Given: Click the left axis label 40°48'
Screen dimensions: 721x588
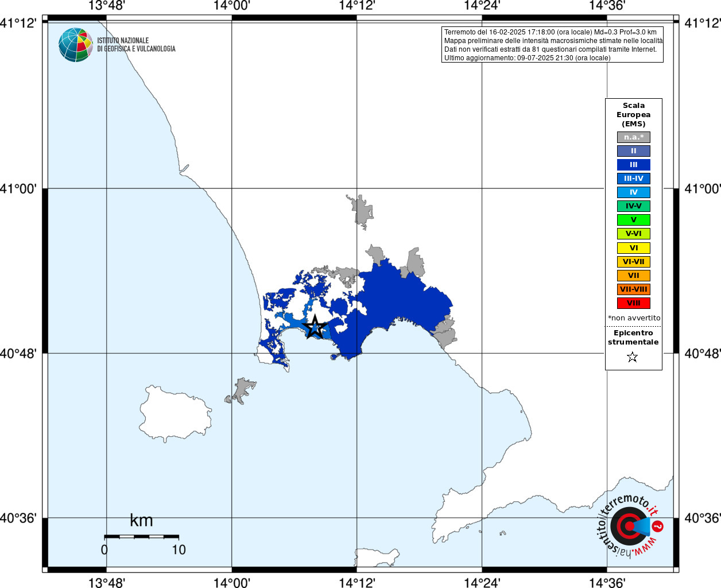Looking at the screenshot, I should [18, 353].
